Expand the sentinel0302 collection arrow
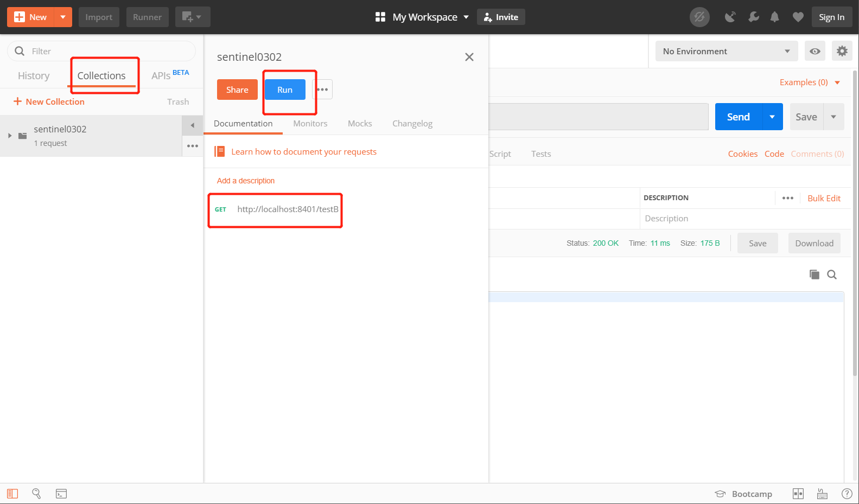Screen dimensions: 859x504 (x=10, y=136)
